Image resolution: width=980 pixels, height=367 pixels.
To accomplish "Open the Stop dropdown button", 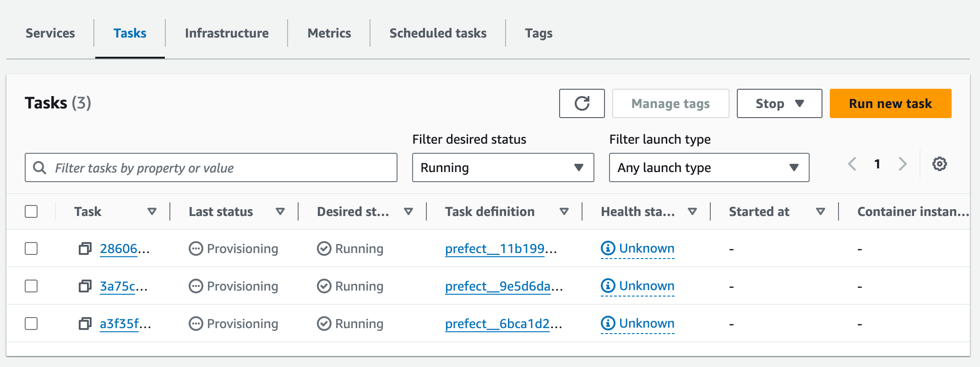I will (x=779, y=103).
